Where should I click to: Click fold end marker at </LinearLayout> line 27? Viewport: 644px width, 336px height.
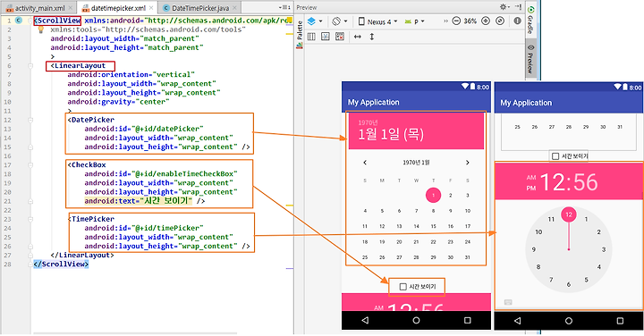coord(30,256)
